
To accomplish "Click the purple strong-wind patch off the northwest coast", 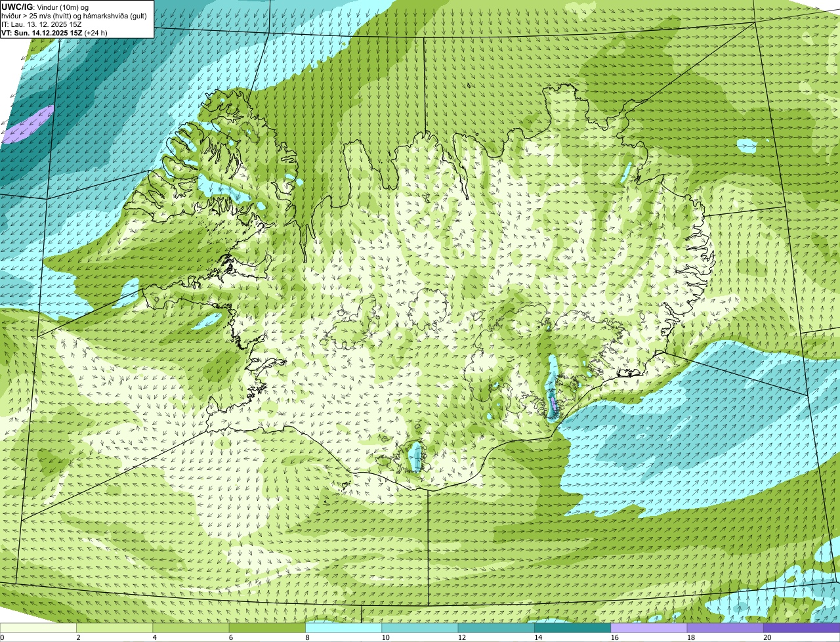I will pyautogui.click(x=27, y=124).
